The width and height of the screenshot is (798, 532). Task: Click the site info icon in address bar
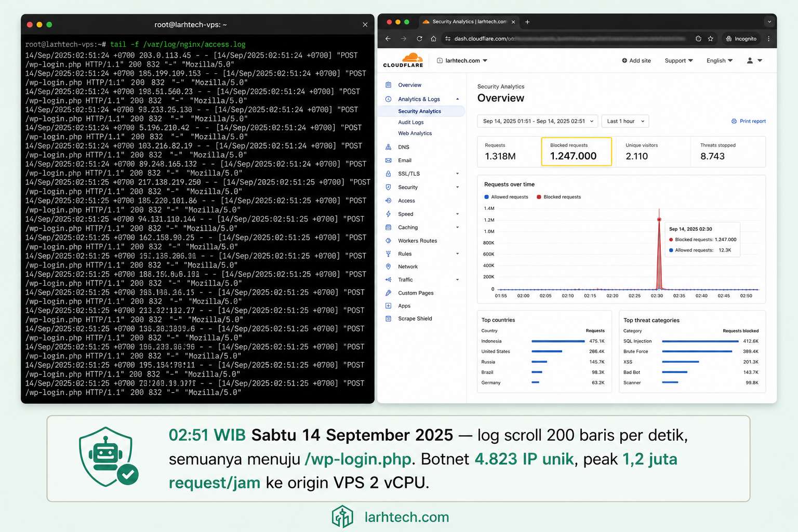pos(448,38)
